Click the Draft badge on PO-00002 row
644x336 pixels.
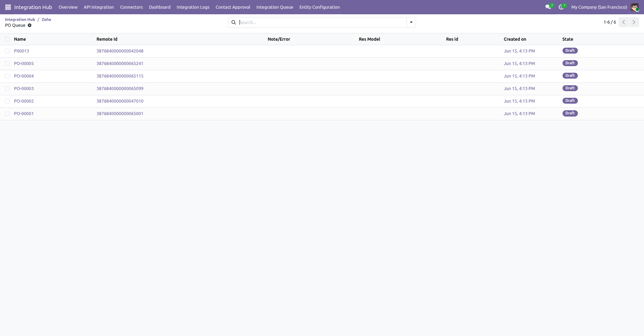[x=570, y=101]
